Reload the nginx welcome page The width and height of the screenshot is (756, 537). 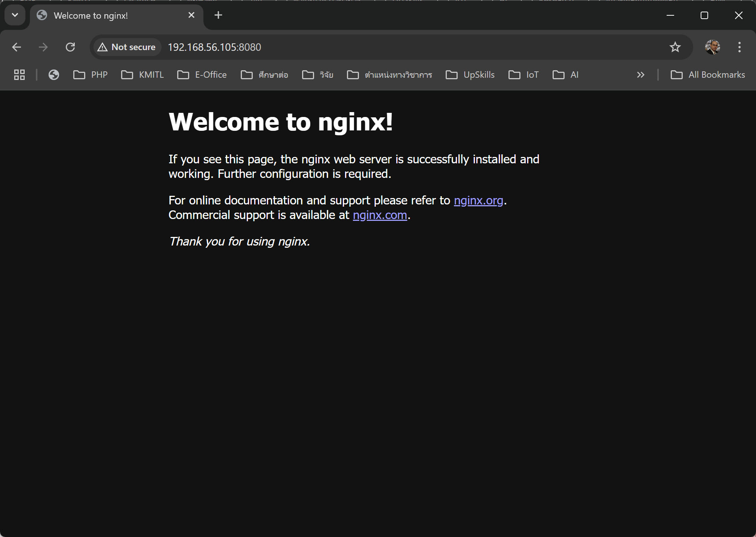70,47
